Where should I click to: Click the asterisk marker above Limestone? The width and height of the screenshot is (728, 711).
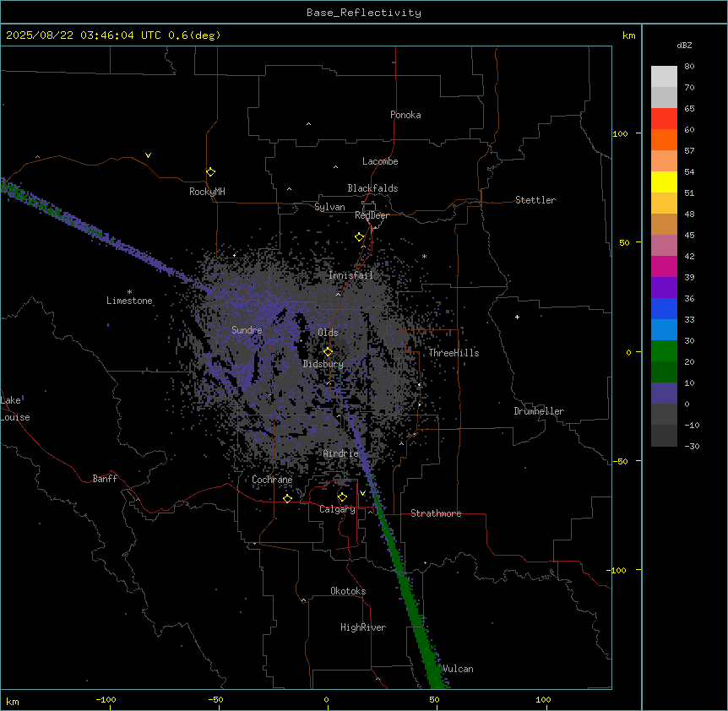129,292
